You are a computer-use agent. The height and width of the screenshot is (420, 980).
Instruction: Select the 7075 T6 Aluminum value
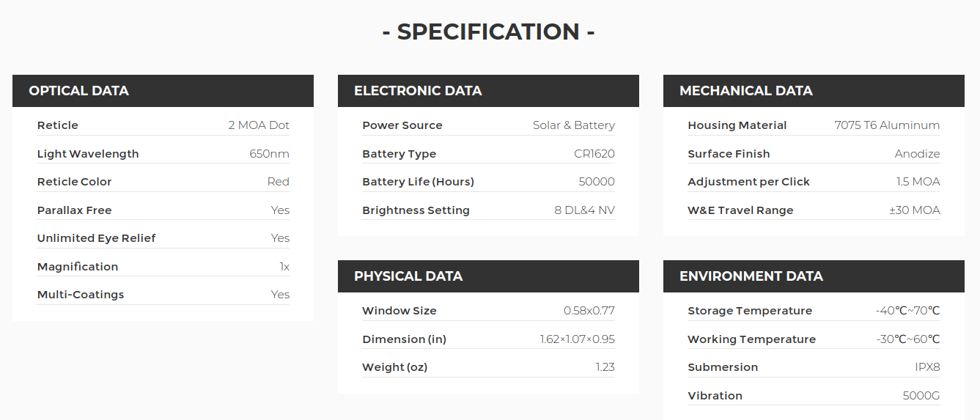pos(887,125)
